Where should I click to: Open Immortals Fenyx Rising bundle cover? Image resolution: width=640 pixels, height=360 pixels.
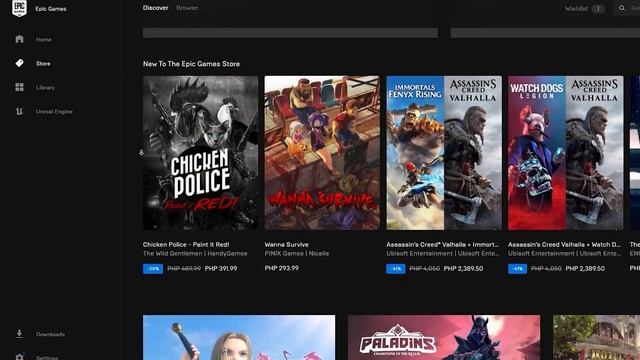(444, 153)
